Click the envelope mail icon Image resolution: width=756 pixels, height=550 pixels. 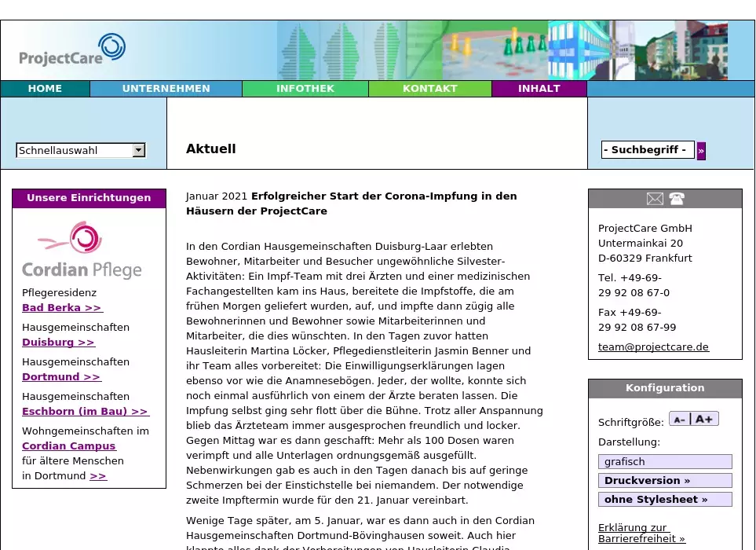(655, 199)
